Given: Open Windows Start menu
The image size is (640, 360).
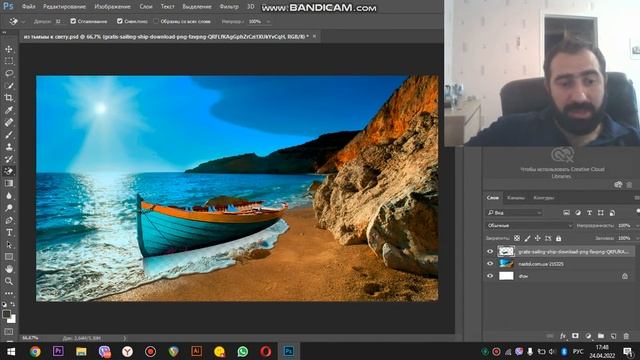Looking at the screenshot, I should click(11, 351).
